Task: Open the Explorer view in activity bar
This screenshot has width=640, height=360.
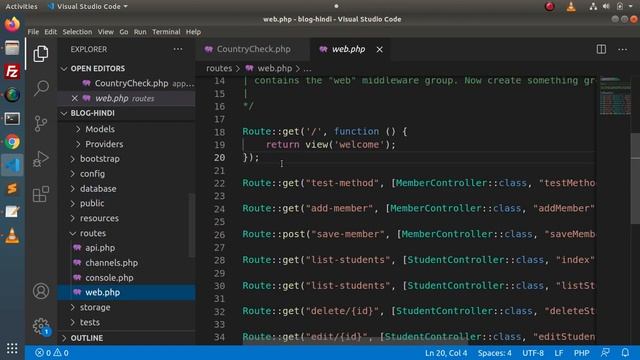Action: (41, 53)
